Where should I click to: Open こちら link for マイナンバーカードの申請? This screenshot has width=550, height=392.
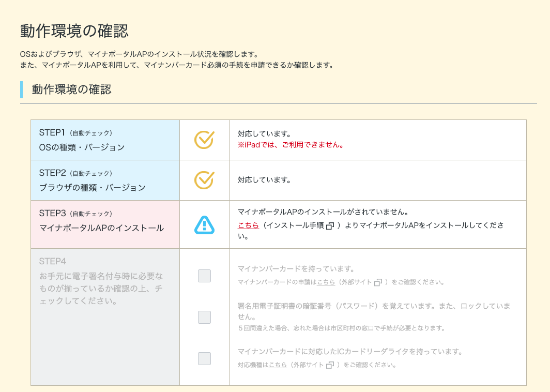[326, 282]
